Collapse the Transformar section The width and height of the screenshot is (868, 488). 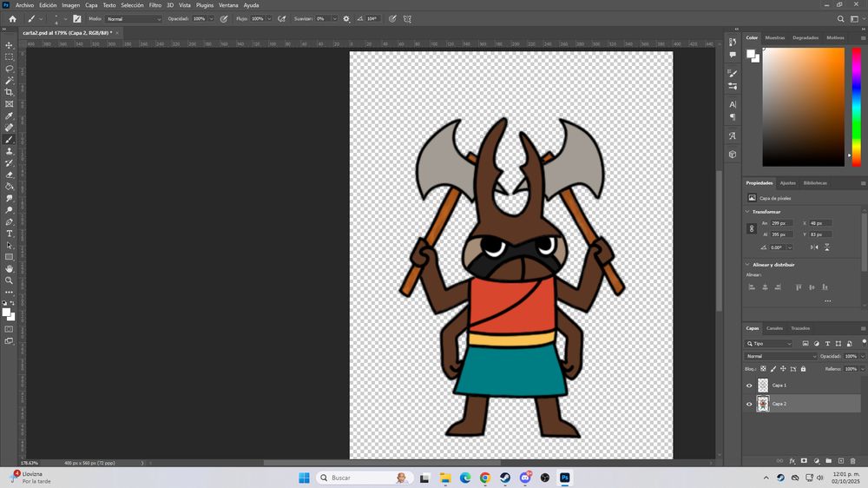pyautogui.click(x=748, y=212)
